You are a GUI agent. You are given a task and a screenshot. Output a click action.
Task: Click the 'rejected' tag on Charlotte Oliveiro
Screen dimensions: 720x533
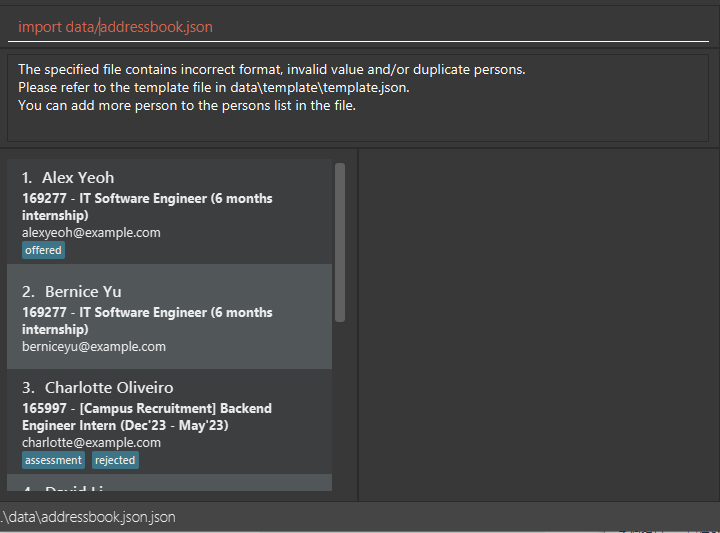click(115, 460)
